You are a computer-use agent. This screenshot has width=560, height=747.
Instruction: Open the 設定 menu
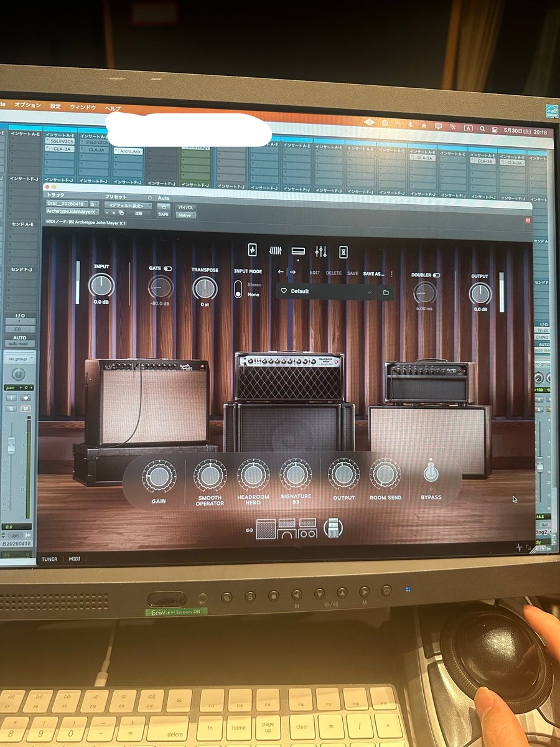pos(55,106)
